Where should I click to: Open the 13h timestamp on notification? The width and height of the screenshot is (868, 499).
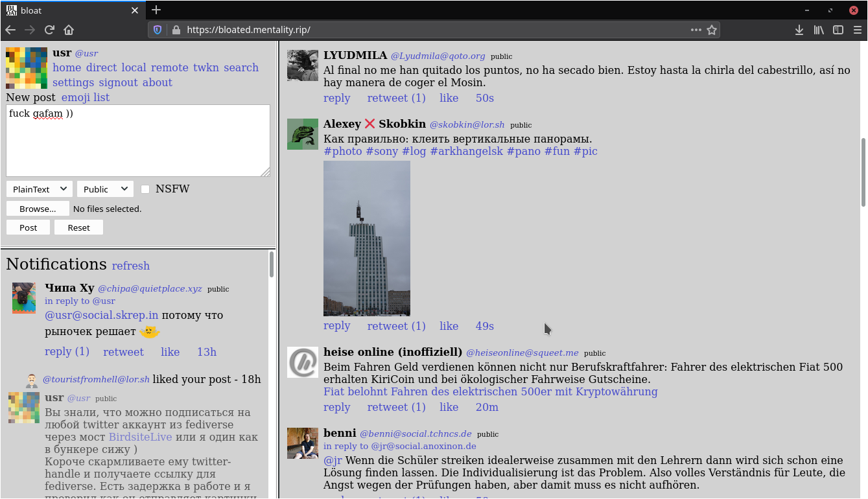pos(207,352)
